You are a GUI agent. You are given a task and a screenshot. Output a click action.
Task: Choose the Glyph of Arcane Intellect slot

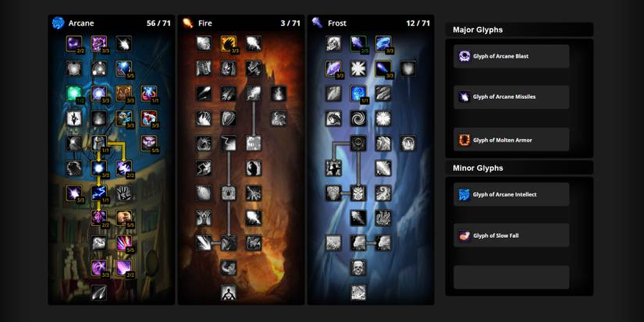[511, 194]
